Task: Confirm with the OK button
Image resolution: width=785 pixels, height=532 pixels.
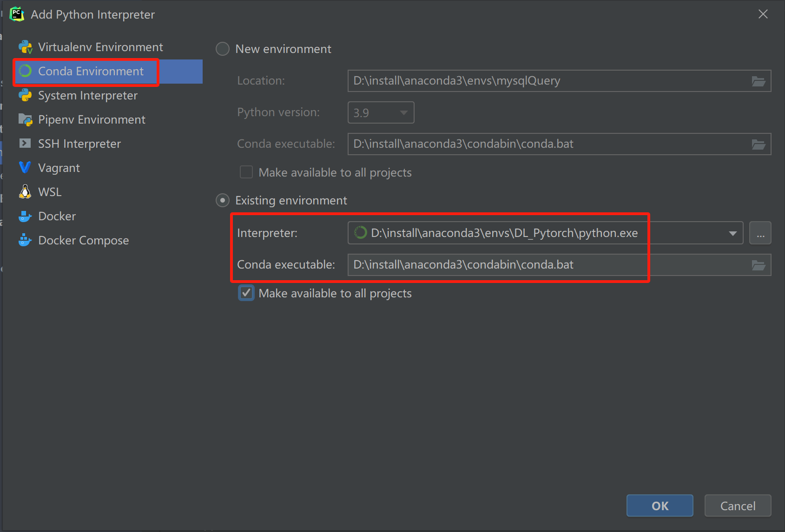Action: 660,506
